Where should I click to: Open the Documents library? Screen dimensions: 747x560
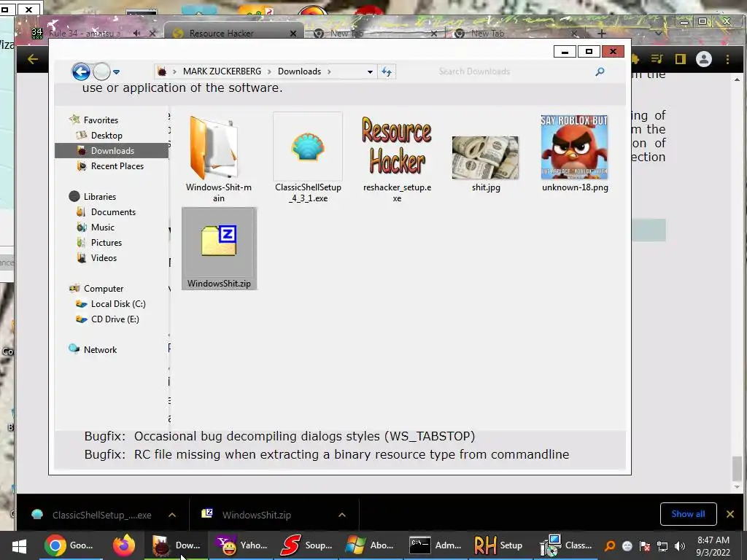[113, 212]
